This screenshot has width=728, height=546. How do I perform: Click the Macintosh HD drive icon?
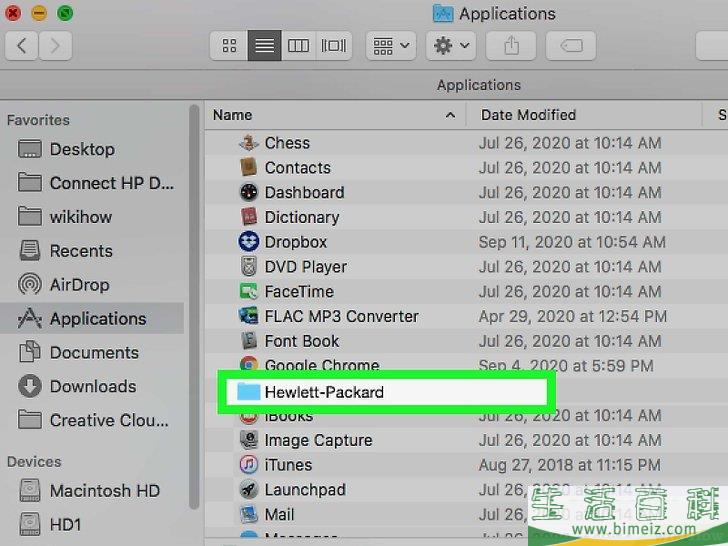pos(30,491)
